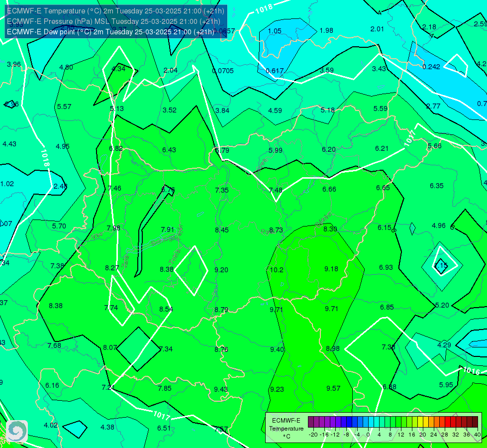487x448 pixels.
Task: Click the 4.29 temperature value
Action: [444, 345]
